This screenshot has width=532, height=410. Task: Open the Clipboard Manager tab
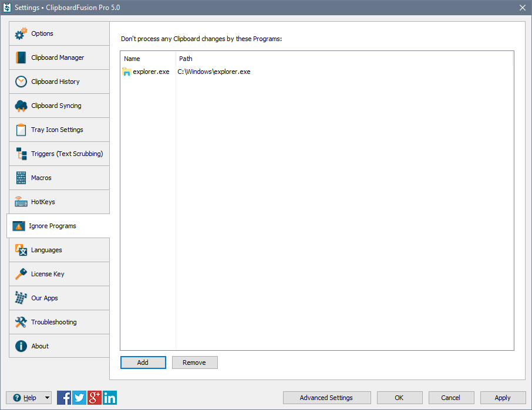pyautogui.click(x=59, y=57)
